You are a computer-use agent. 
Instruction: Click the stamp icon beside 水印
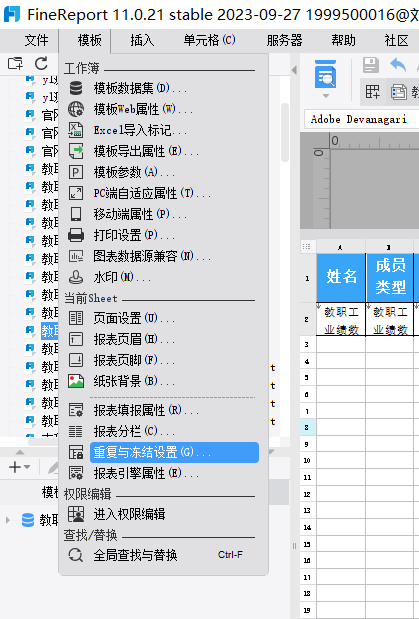click(76, 277)
